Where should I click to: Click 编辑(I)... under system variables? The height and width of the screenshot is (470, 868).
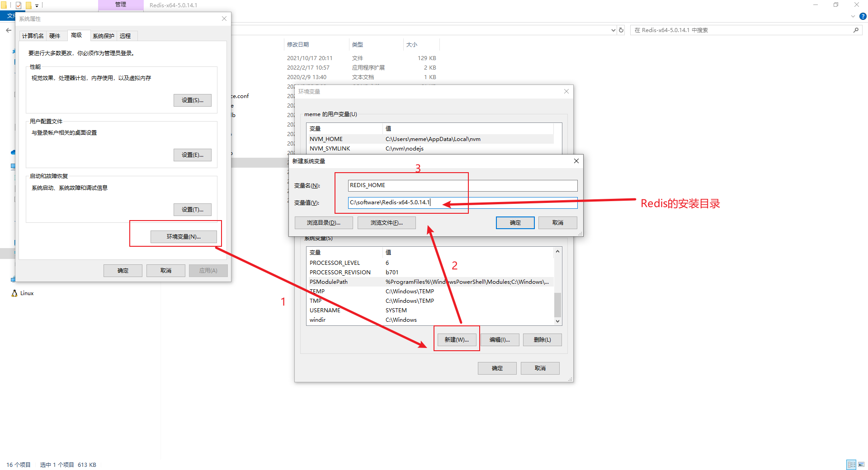tap(500, 340)
